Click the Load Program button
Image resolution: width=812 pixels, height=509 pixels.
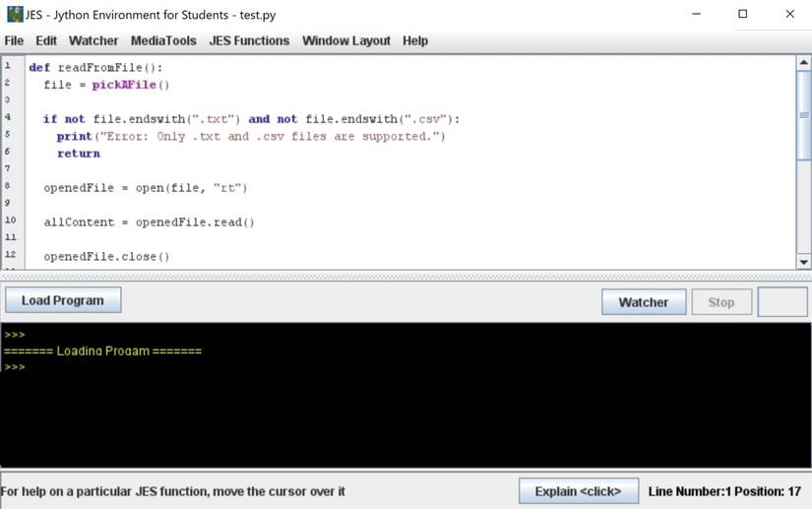[63, 300]
